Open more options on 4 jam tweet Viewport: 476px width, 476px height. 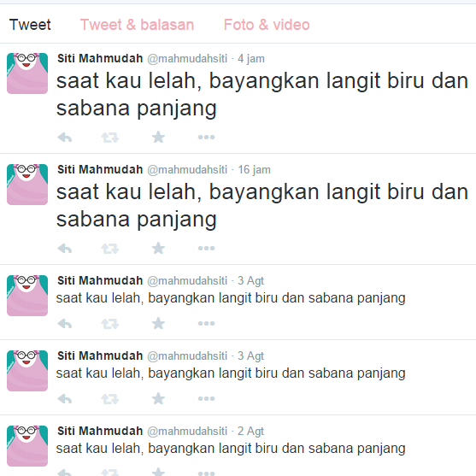click(x=207, y=138)
